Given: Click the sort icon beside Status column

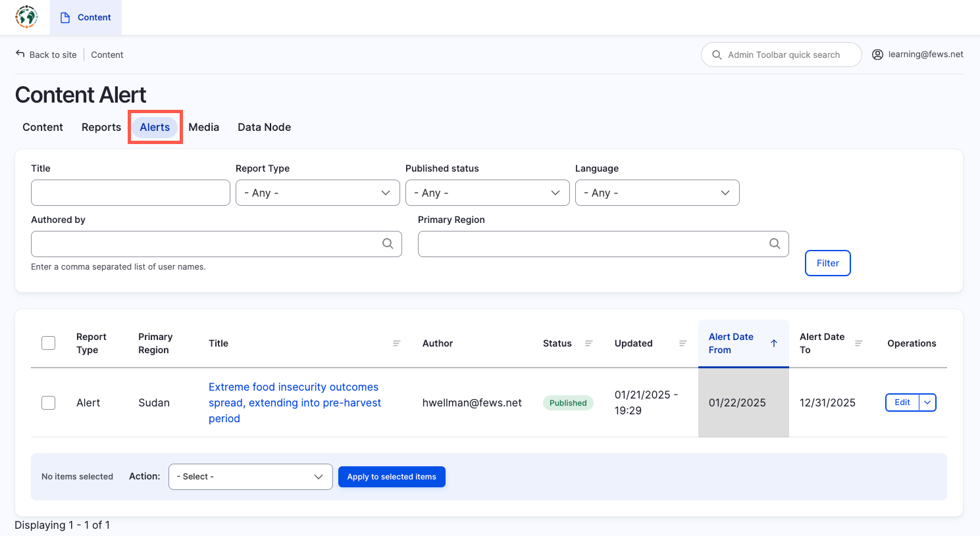Looking at the screenshot, I should [589, 343].
